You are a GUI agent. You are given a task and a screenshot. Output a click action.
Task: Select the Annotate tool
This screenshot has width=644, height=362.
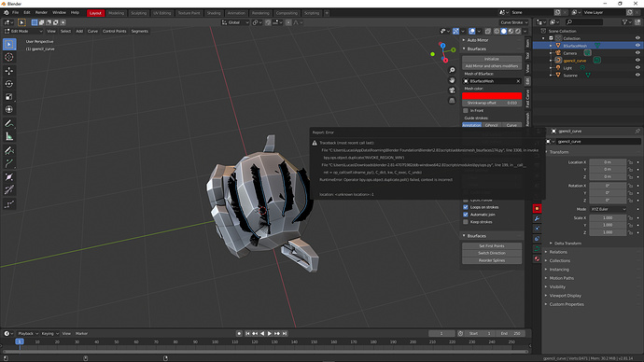[x=9, y=123]
